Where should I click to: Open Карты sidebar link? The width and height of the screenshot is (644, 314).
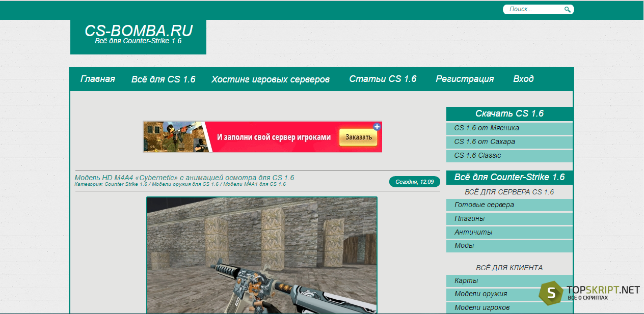509,281
